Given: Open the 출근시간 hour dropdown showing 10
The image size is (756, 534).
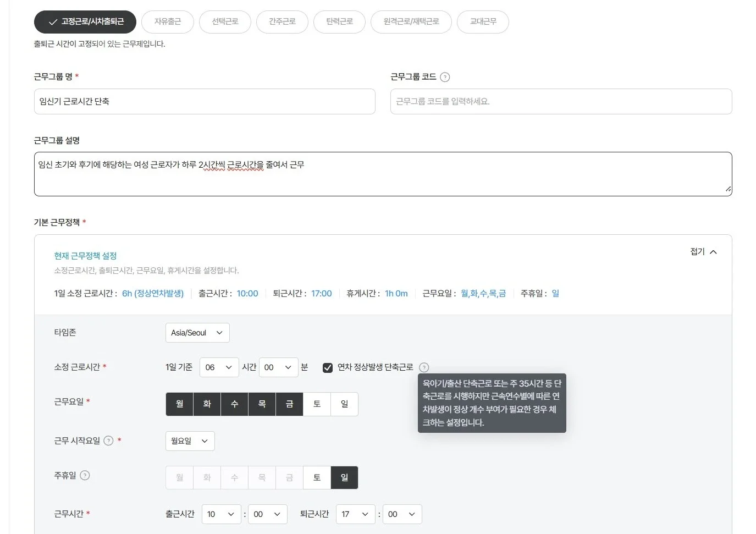Looking at the screenshot, I should pyautogui.click(x=221, y=514).
